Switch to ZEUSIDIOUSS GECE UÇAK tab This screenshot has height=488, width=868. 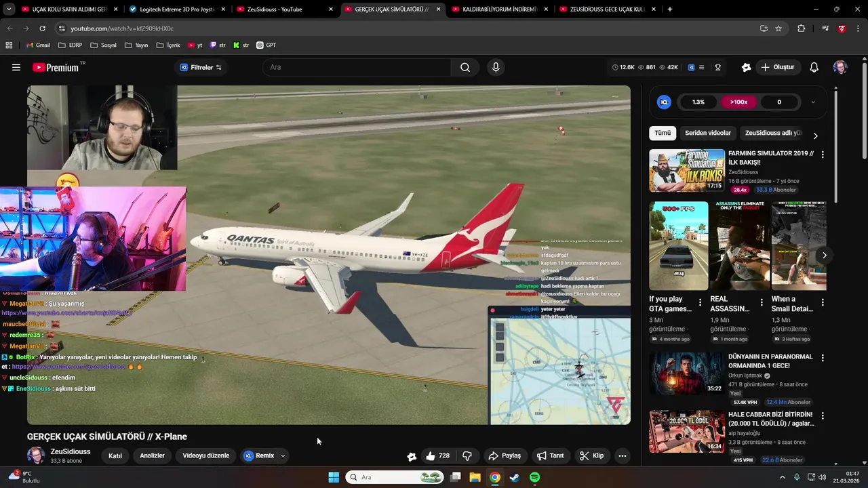click(607, 9)
